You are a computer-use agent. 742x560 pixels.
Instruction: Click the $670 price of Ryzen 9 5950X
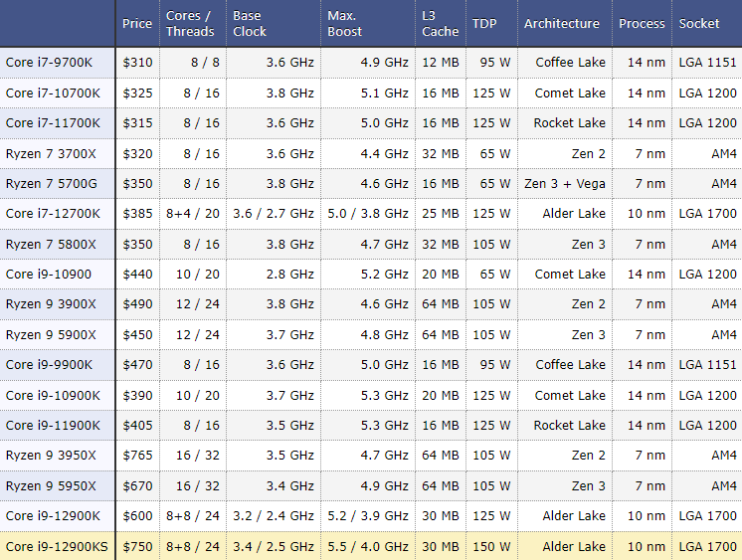click(x=137, y=485)
